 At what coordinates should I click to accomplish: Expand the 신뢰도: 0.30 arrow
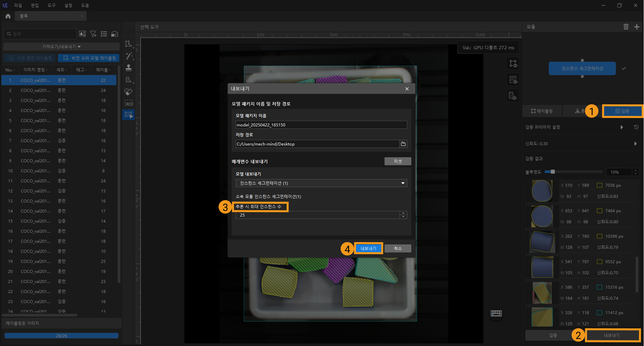pos(635,143)
